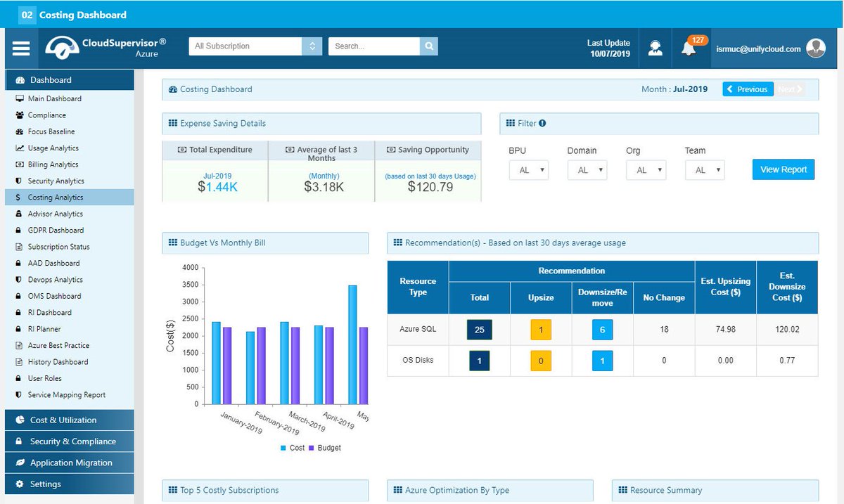Click the Costing Analytics dollar icon
Screen dimensions: 844x504
pyautogui.click(x=18, y=198)
